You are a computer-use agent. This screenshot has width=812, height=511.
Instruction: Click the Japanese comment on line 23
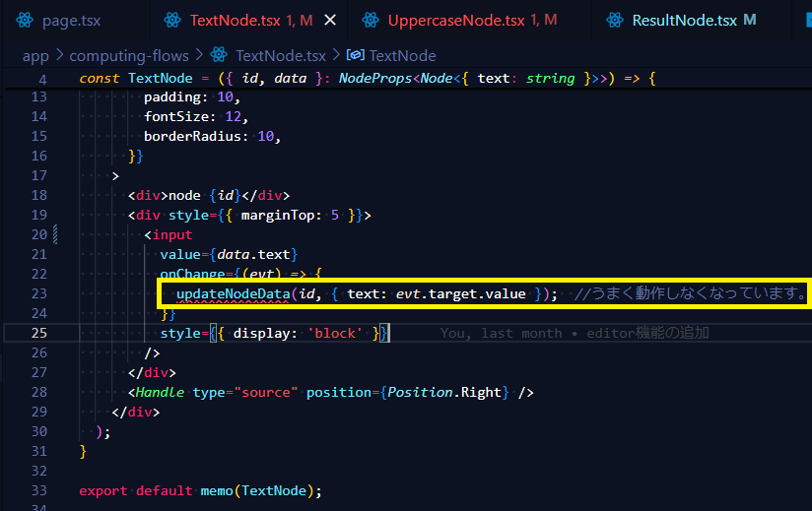[x=690, y=293]
